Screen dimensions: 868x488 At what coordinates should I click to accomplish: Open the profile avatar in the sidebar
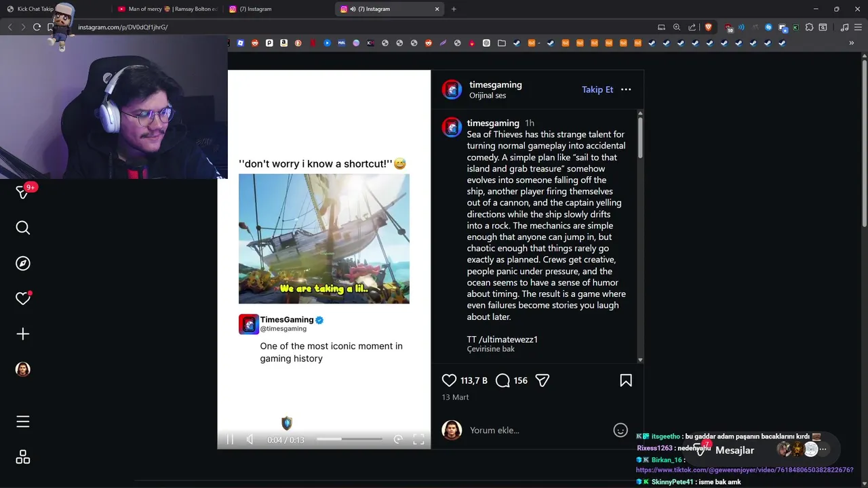[x=23, y=369]
